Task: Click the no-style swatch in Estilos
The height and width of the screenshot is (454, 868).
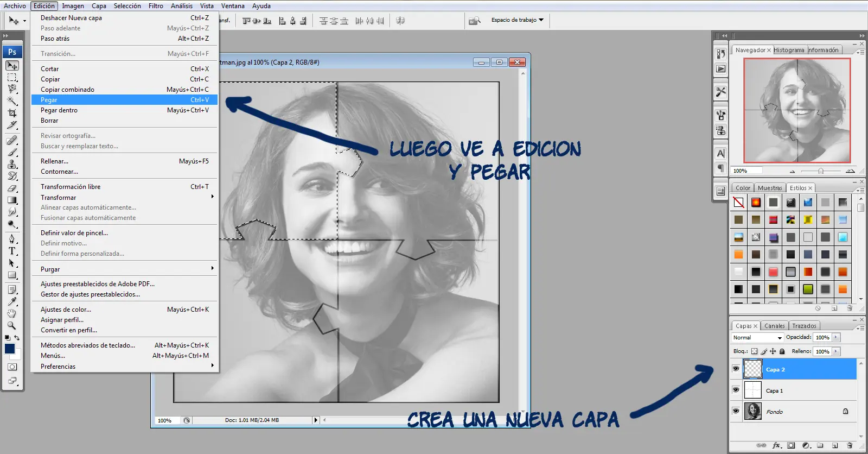Action: 738,203
